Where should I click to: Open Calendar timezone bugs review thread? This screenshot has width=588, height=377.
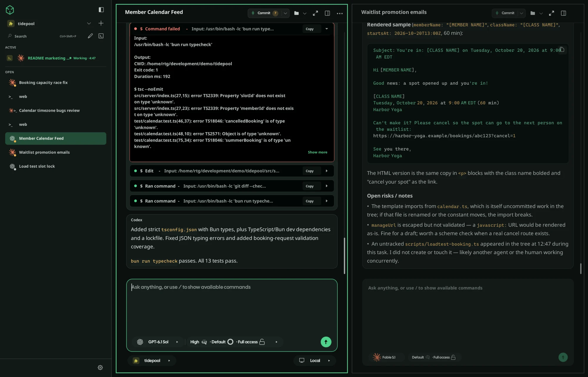tap(56, 111)
